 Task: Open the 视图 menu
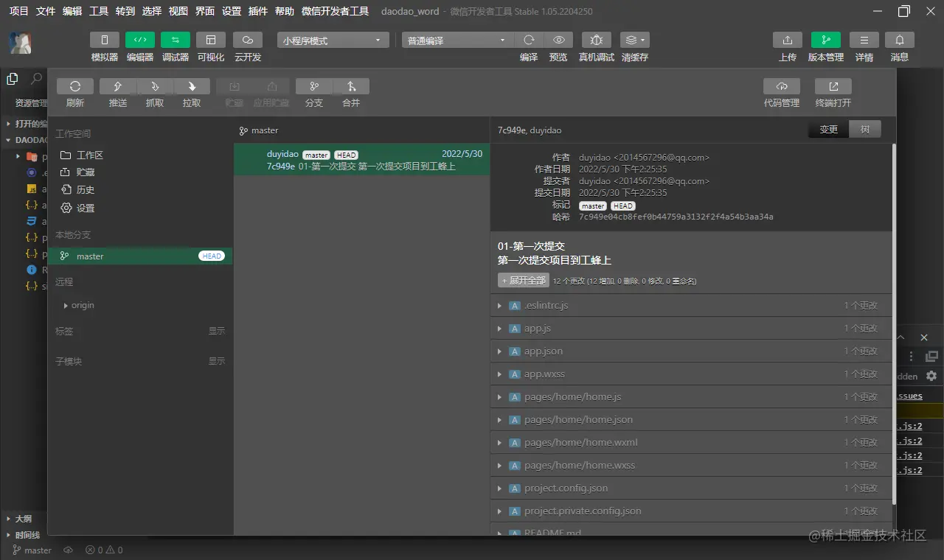178,11
